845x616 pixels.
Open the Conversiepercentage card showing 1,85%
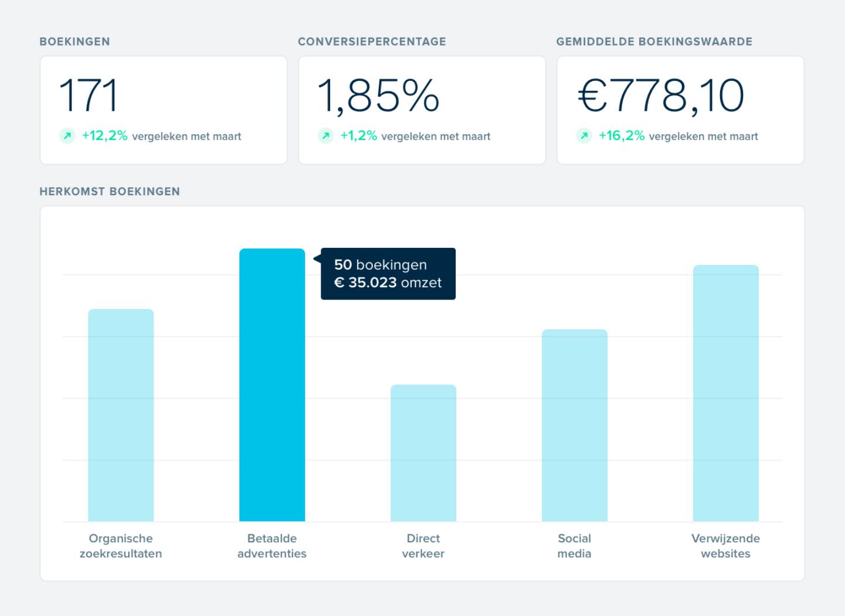coord(422,110)
